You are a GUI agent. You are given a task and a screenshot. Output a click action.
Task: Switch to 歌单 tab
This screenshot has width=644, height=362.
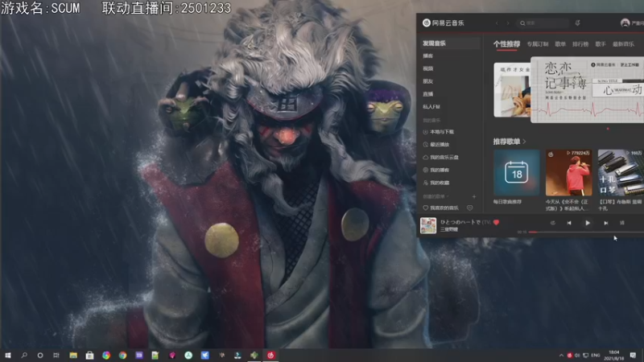pos(560,44)
